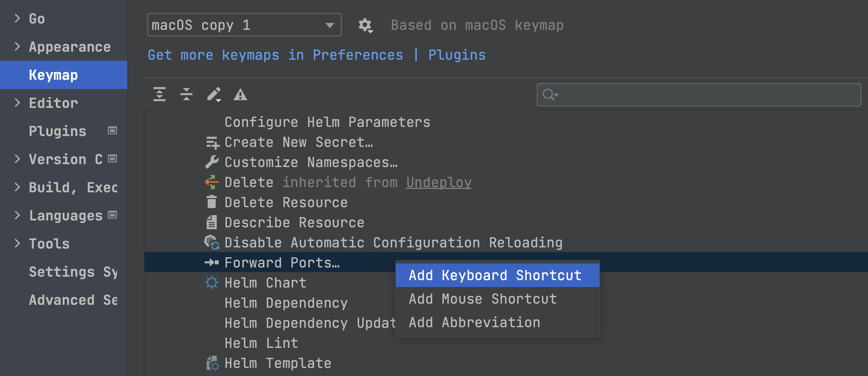Click the find-by-shortcut magnifier icon
This screenshot has height=376, width=868.
tap(550, 95)
